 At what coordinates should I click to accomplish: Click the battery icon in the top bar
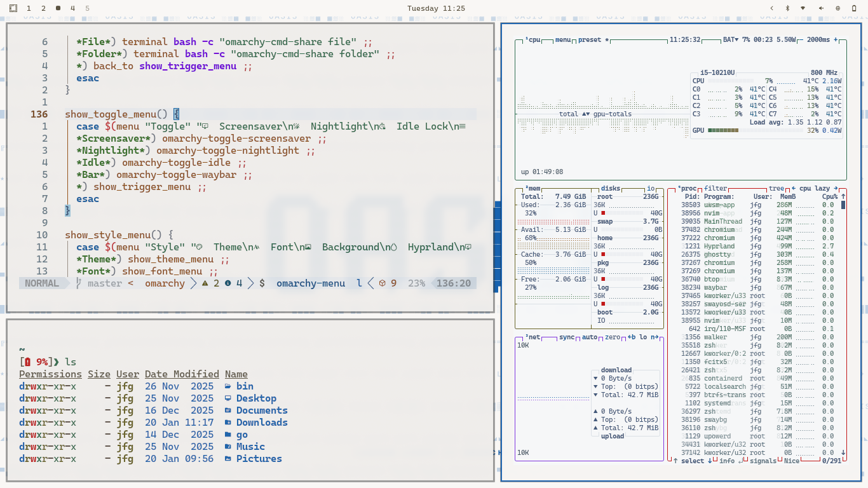point(854,8)
